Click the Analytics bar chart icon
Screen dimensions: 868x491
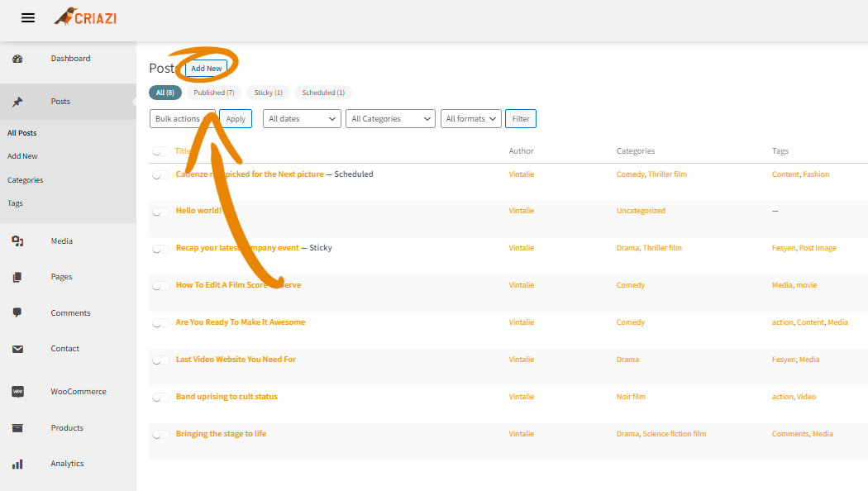[17, 464]
